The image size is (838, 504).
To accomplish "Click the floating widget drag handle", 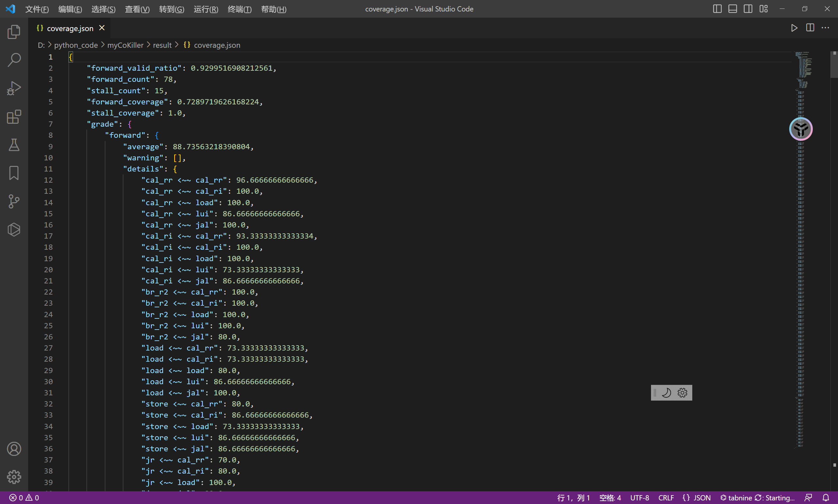I will (655, 393).
